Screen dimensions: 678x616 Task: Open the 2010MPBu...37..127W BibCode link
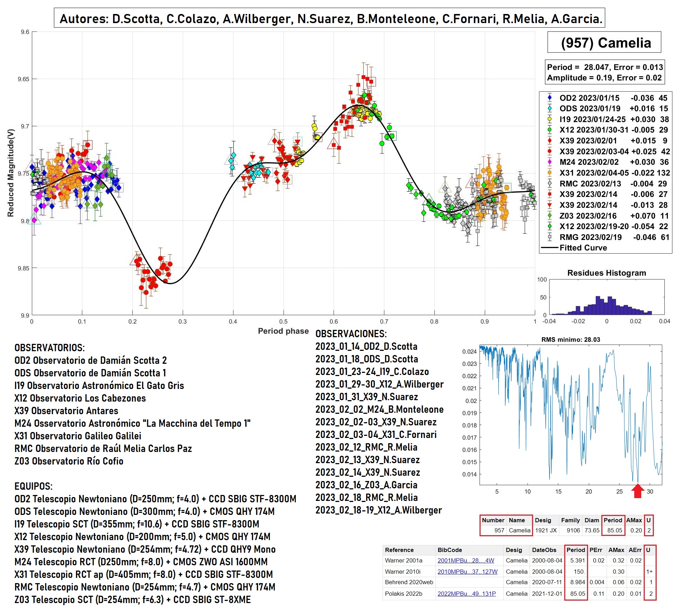(467, 572)
